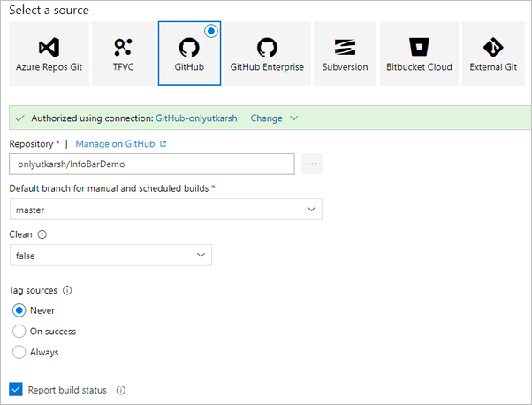The width and height of the screenshot is (532, 405).
Task: Click the repository ellipsis browse button
Action: pos(310,164)
